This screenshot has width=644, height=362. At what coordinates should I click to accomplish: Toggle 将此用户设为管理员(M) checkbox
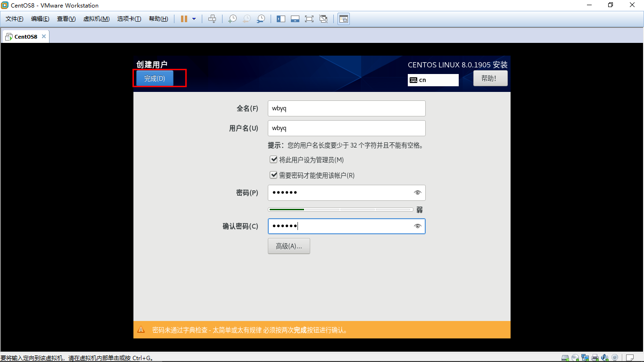(x=273, y=160)
